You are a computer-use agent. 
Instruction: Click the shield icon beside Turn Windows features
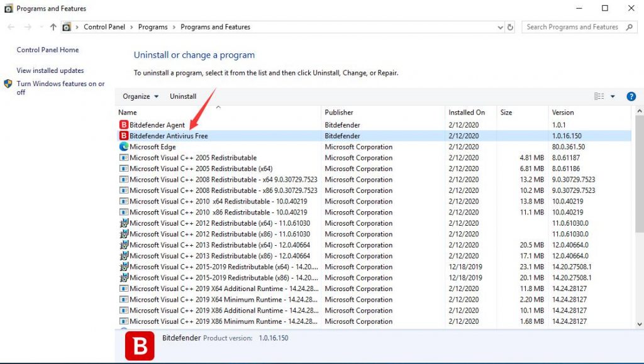[8, 84]
